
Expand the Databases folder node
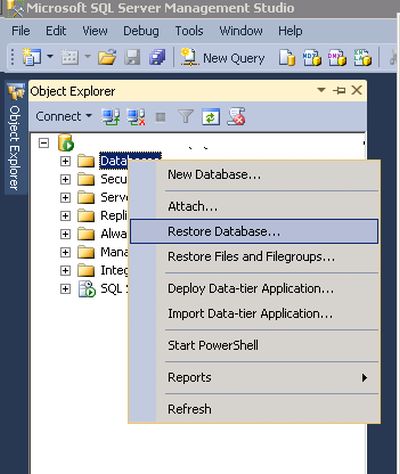65,161
